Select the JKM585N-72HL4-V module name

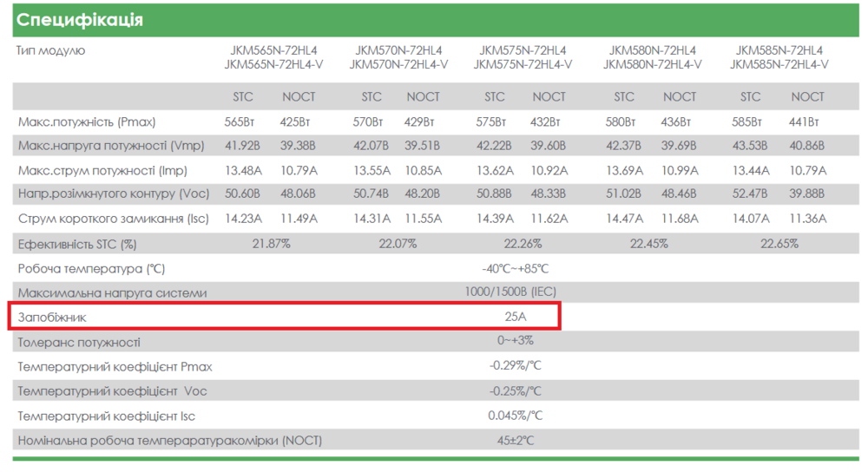779,64
